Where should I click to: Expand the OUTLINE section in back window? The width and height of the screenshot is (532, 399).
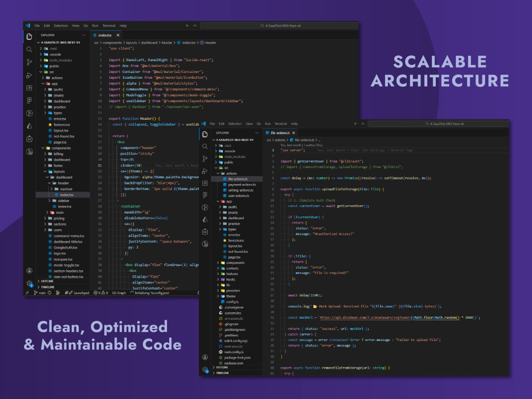tap(46, 281)
